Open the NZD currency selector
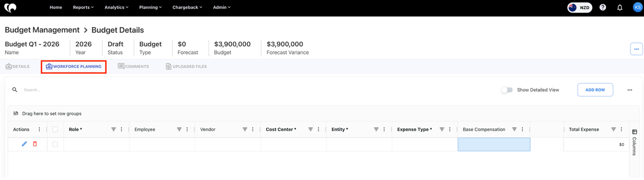Screen dimensions: 644x180 coord(580,8)
